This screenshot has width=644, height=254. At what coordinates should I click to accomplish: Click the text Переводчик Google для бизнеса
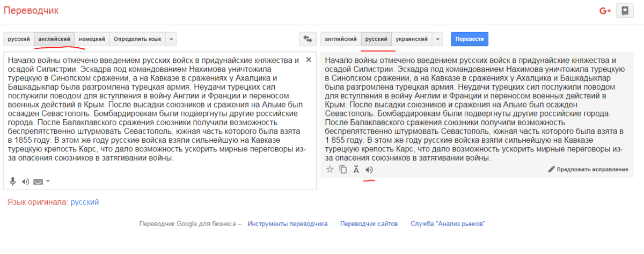pos(188,224)
